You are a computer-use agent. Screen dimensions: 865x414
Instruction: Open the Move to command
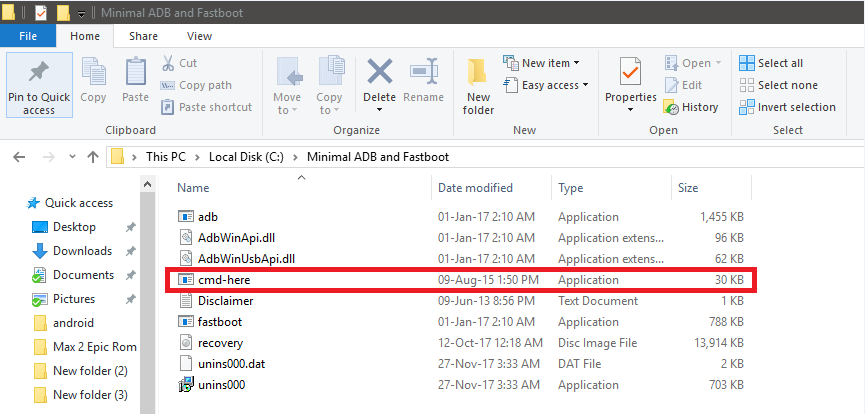(287, 86)
